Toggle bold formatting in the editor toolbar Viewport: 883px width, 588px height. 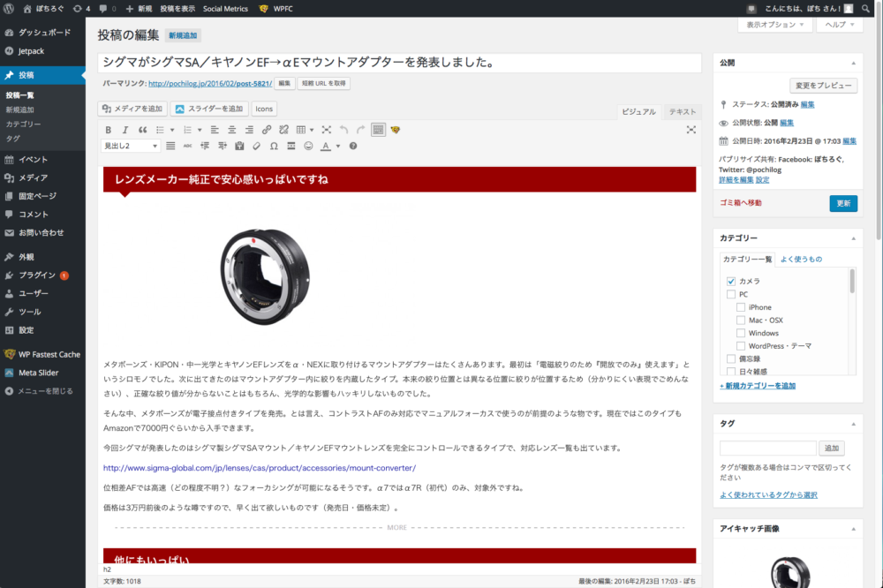click(109, 130)
